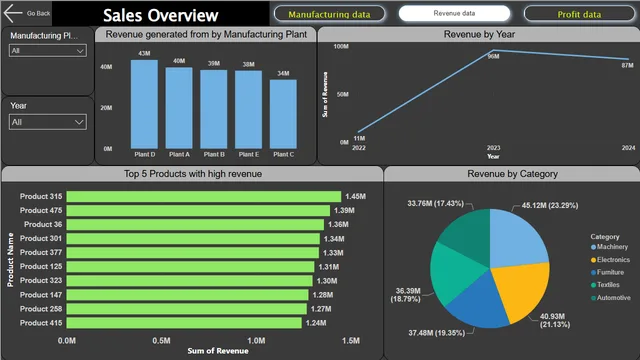
Task: Select the Product 475 bar
Action: click(x=198, y=211)
